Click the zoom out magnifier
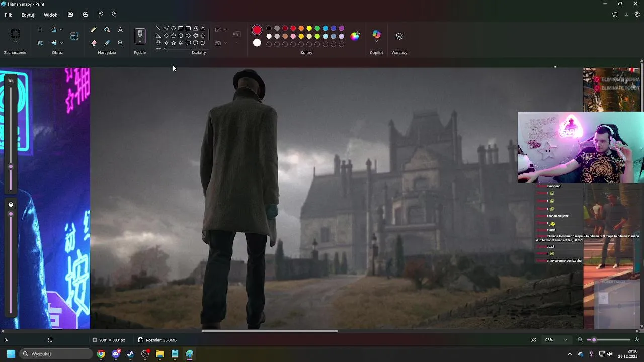Image resolution: width=644 pixels, height=362 pixels. (580, 340)
